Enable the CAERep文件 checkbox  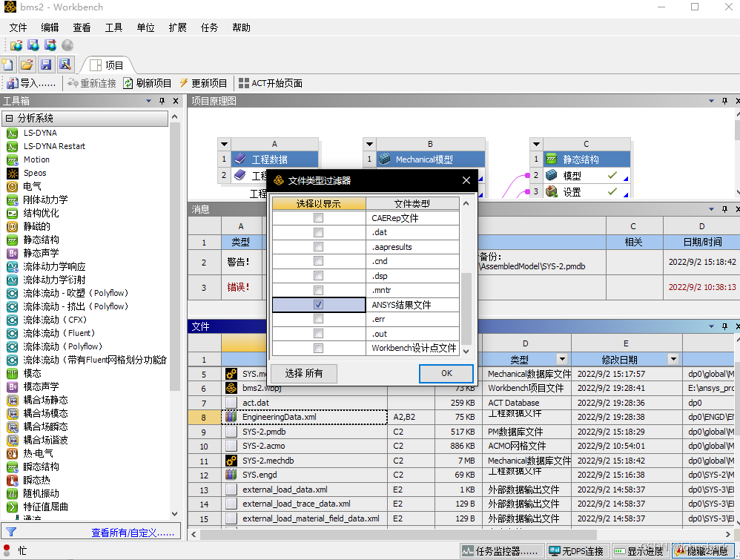click(x=318, y=218)
